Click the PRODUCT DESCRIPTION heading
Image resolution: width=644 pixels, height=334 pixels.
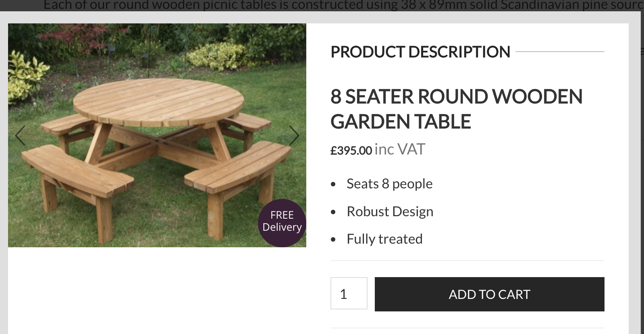coord(420,52)
